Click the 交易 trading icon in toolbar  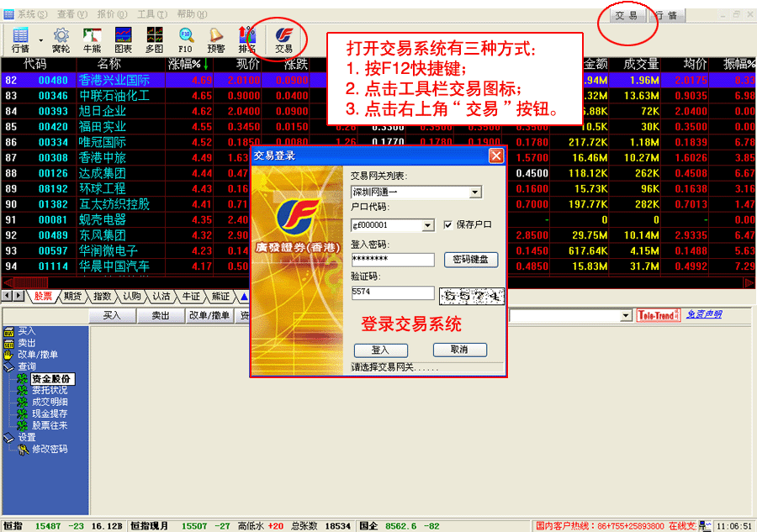pyautogui.click(x=283, y=39)
